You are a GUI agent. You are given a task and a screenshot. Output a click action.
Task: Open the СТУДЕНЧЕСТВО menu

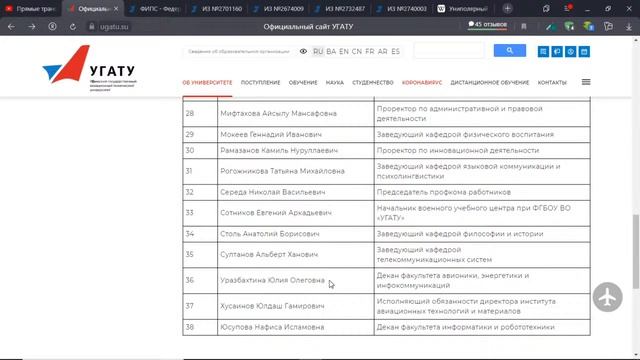coord(373,82)
